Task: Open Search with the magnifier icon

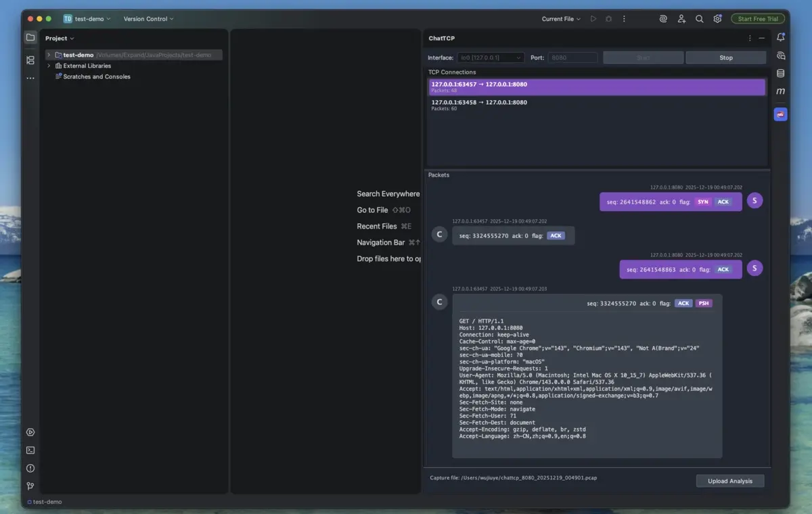Action: (699, 18)
